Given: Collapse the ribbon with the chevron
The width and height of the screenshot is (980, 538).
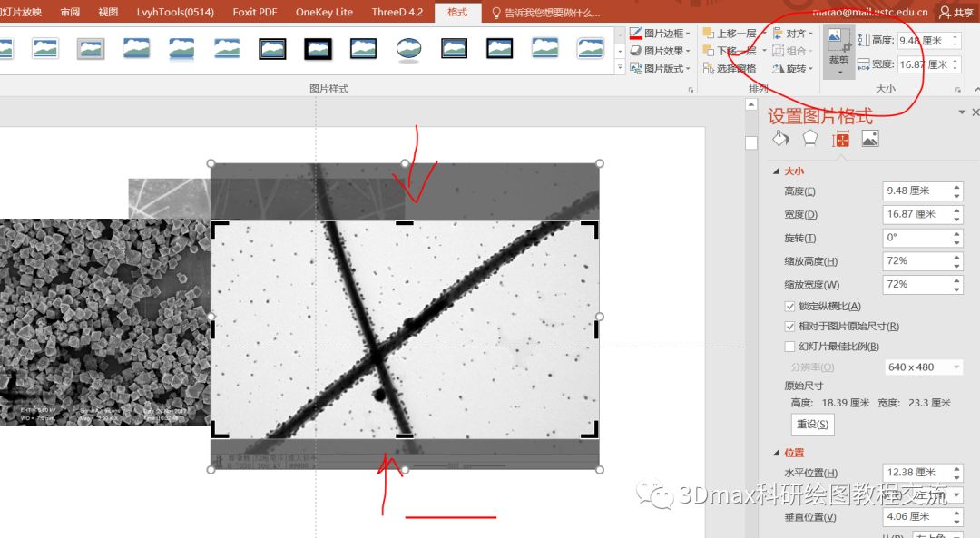Looking at the screenshot, I should tap(976, 89).
